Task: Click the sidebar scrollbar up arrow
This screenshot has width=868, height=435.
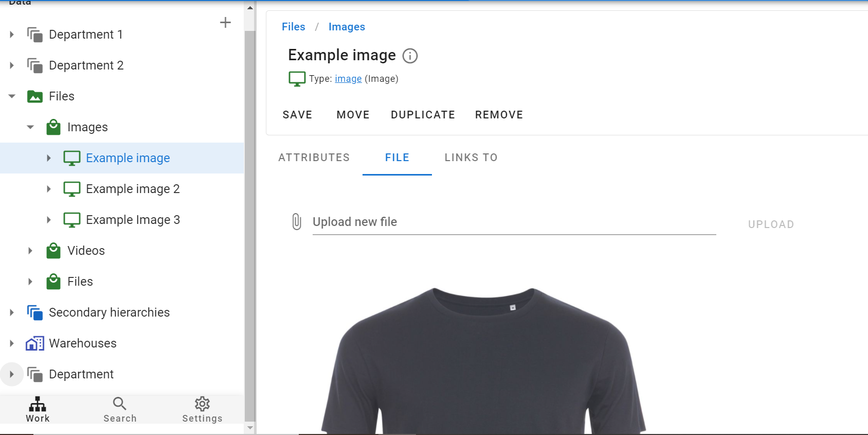Action: 250,8
